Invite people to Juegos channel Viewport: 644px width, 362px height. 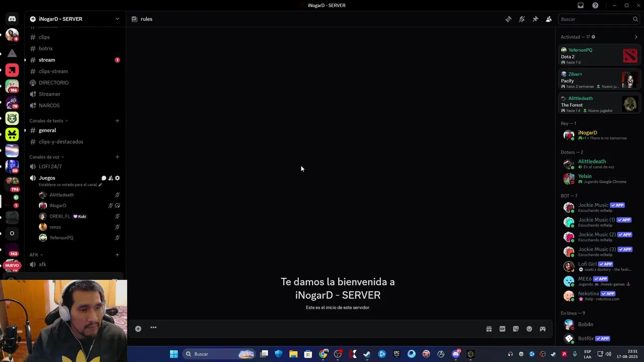click(x=111, y=178)
